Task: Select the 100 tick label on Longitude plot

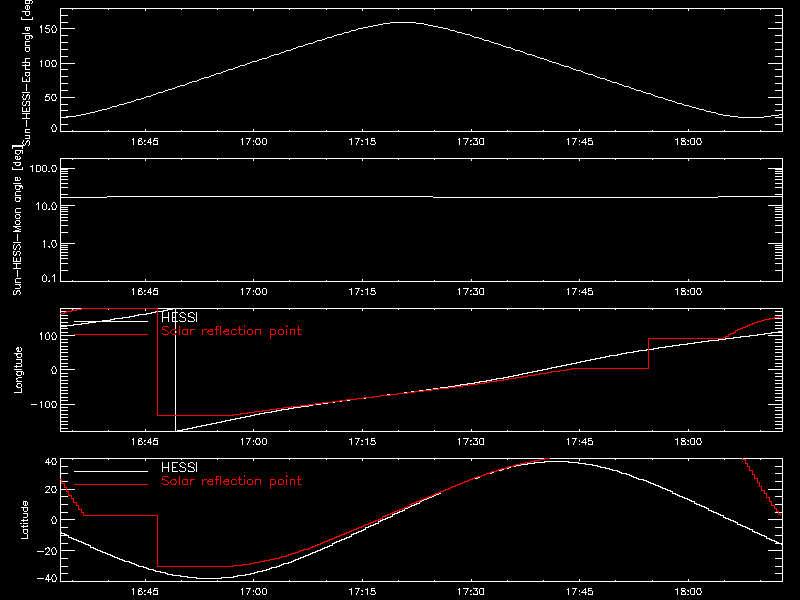Action: coord(47,336)
